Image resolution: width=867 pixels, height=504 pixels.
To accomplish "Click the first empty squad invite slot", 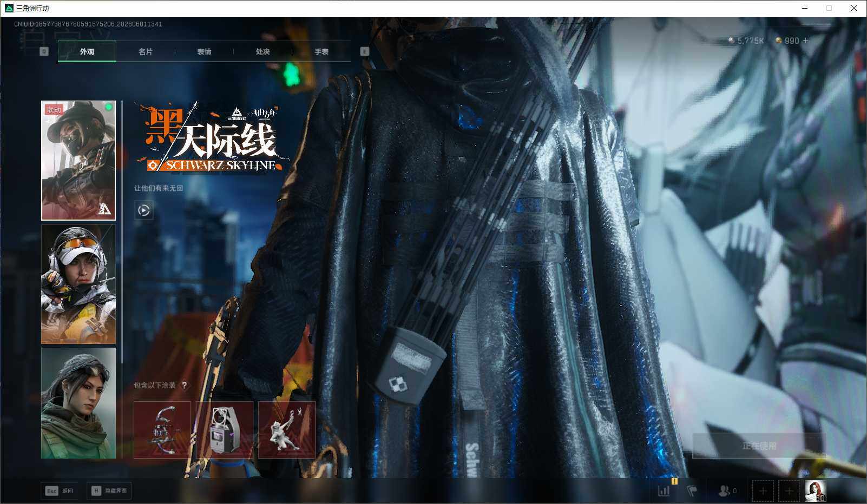I will click(x=763, y=490).
